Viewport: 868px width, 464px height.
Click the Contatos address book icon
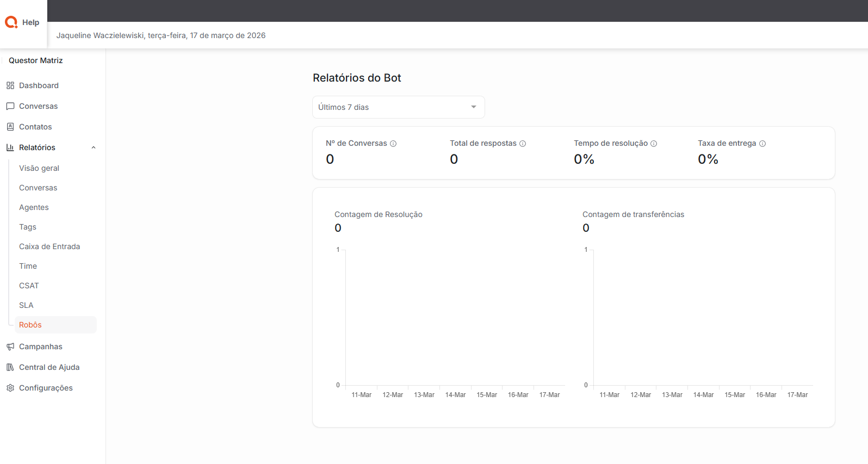click(x=10, y=127)
